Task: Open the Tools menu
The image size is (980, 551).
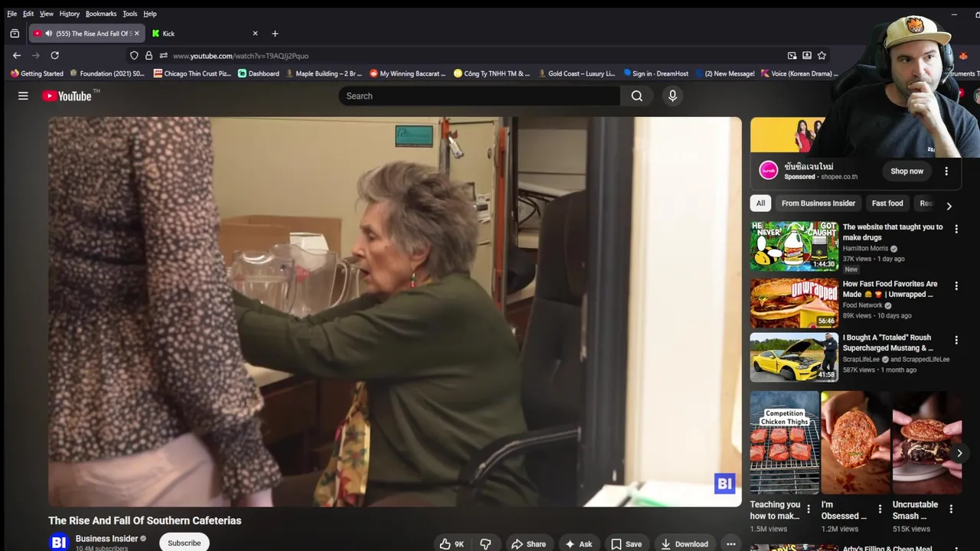Action: pyautogui.click(x=130, y=14)
